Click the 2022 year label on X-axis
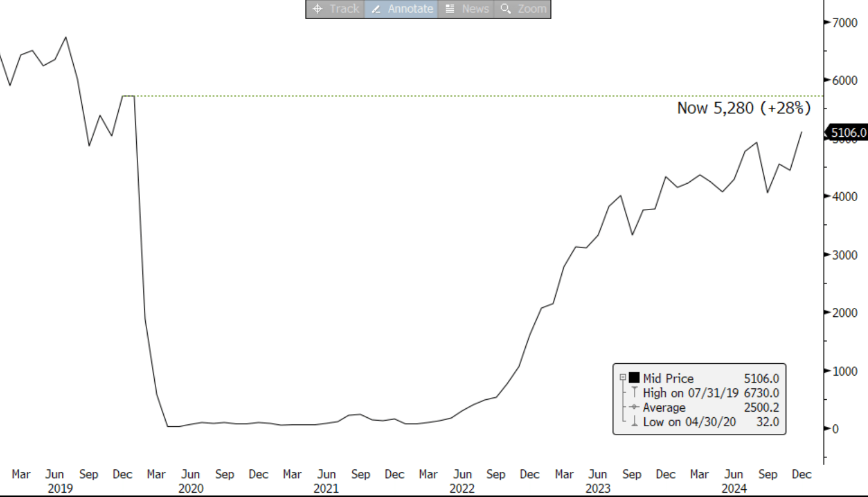 462,489
